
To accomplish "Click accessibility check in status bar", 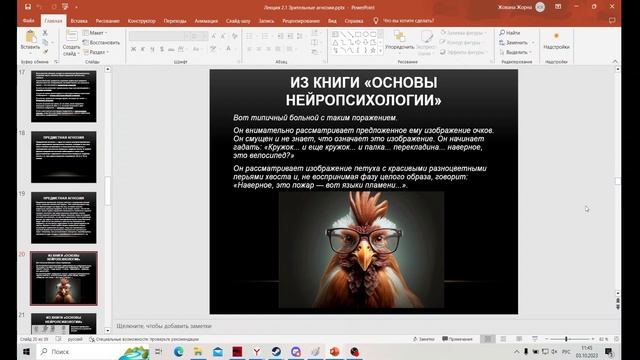I will [x=144, y=339].
